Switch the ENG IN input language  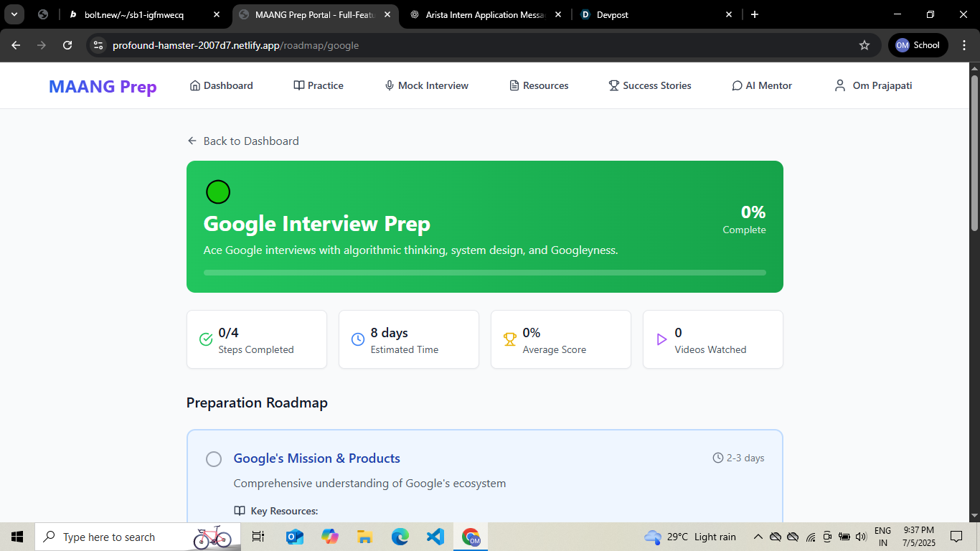[882, 537]
